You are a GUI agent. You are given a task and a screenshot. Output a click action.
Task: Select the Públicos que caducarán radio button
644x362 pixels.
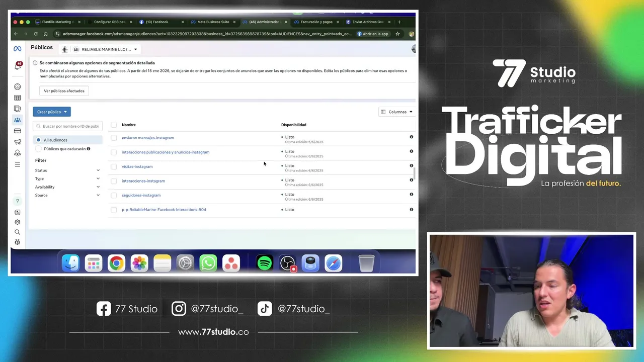pyautogui.click(x=38, y=149)
